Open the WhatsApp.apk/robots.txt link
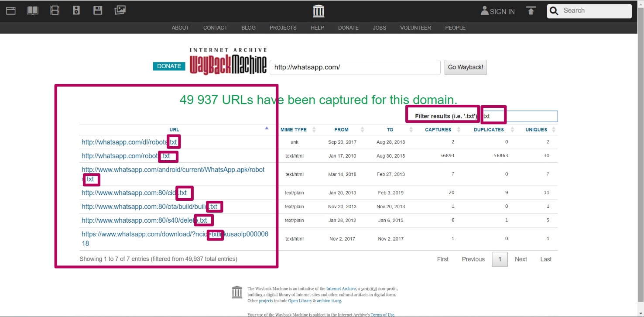This screenshot has height=317, width=644. (173, 174)
